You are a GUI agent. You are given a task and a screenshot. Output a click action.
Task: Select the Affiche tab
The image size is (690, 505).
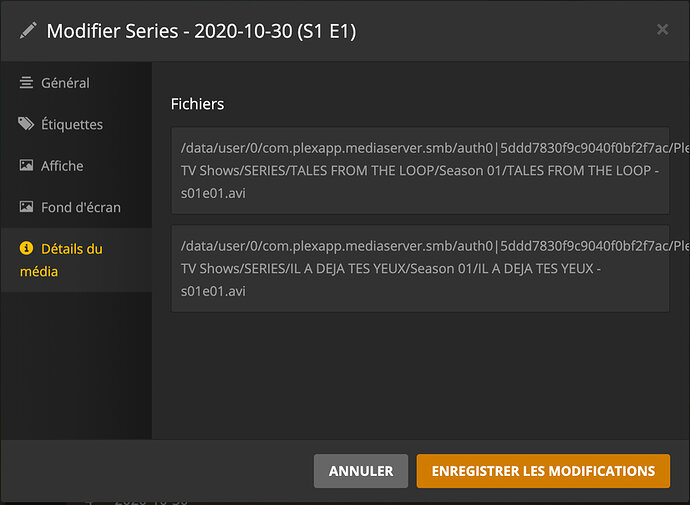tap(76, 165)
